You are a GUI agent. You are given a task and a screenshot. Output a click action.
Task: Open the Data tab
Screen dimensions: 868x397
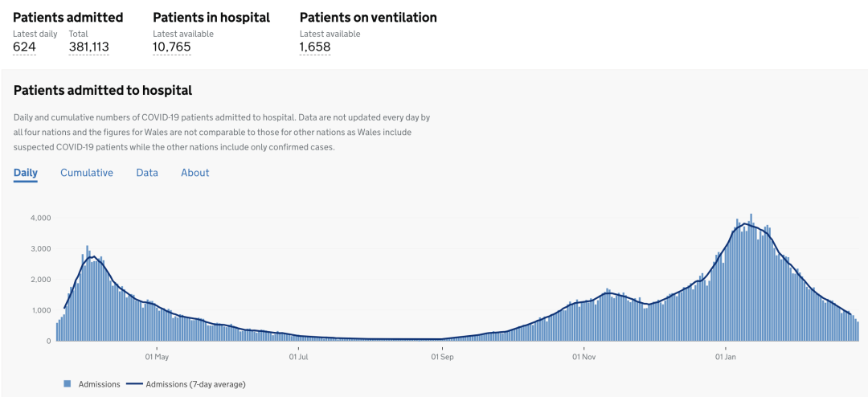[147, 173]
